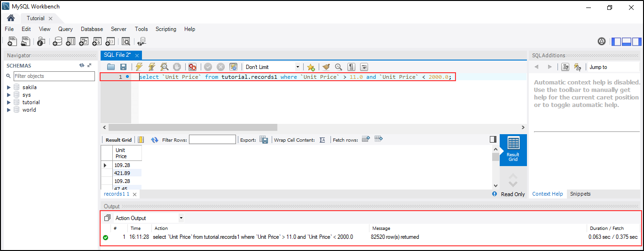
Task: Click the rollback transaction icon
Action: (220, 67)
